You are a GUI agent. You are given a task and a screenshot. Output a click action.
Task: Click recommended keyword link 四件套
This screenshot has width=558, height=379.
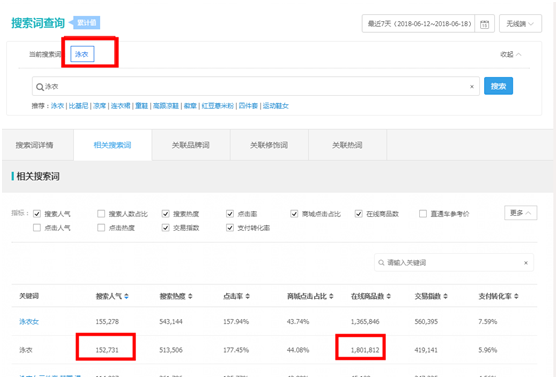[248, 106]
